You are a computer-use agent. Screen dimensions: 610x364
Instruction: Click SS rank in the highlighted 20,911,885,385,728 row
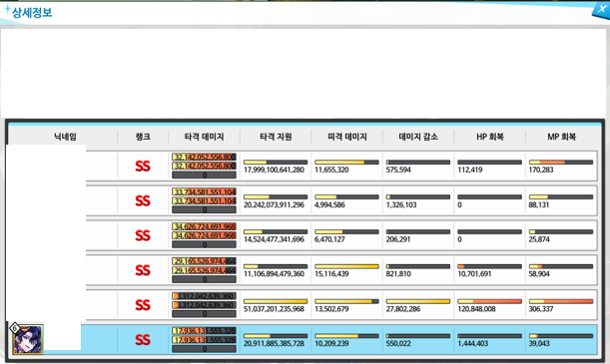(143, 340)
